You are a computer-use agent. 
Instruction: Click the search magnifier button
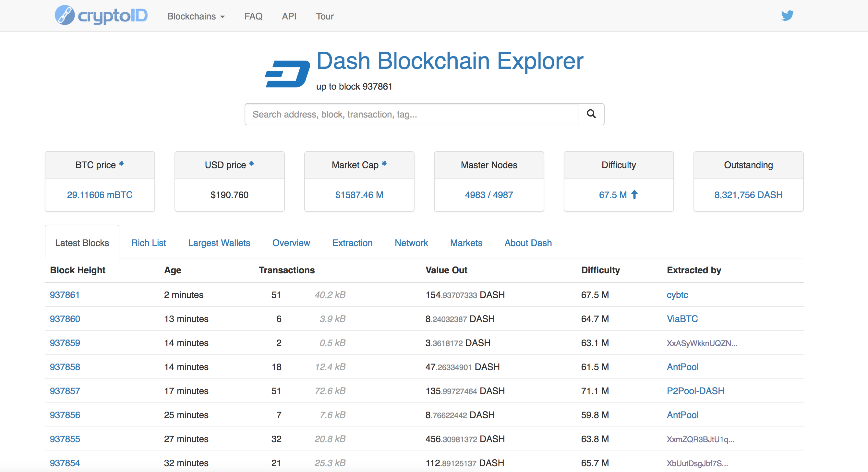click(x=591, y=114)
